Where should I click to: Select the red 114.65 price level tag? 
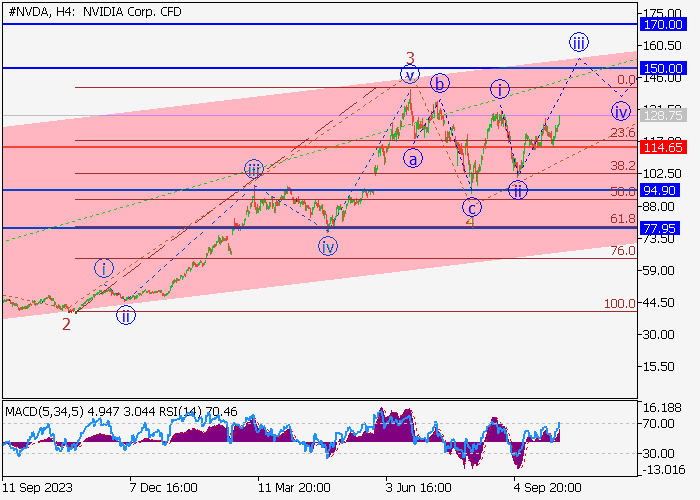tap(663, 147)
